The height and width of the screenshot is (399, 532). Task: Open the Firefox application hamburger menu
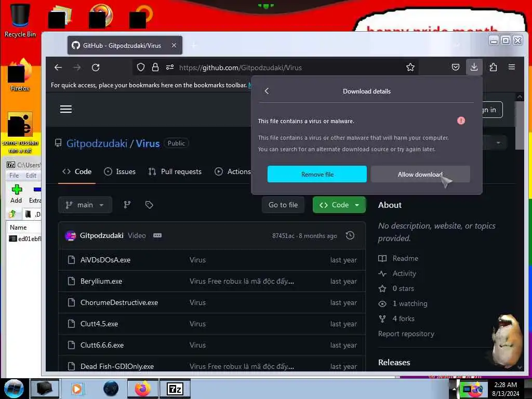point(512,67)
